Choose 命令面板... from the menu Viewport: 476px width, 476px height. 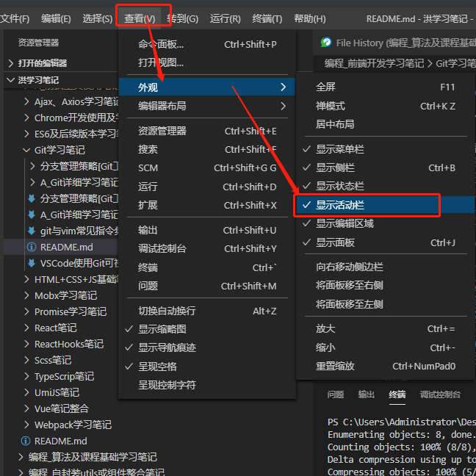(206, 44)
